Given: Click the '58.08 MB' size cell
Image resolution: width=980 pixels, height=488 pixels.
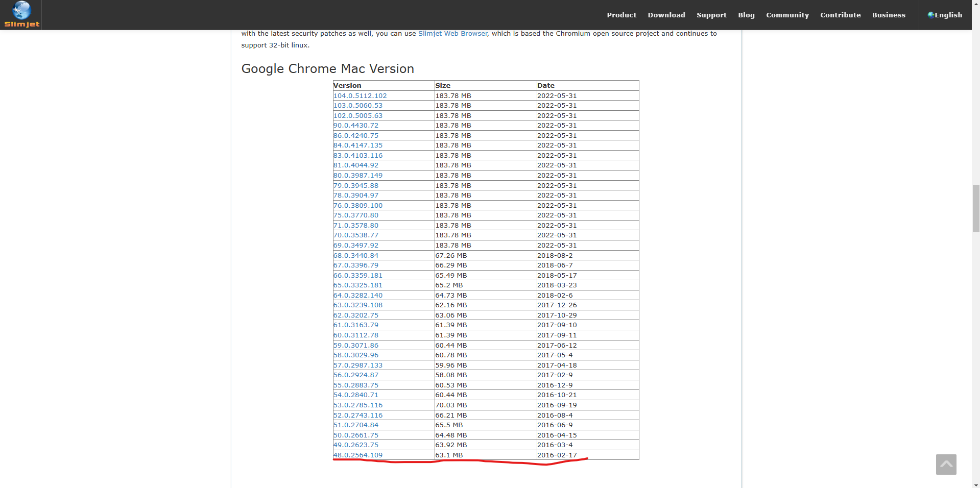Looking at the screenshot, I should (x=485, y=375).
